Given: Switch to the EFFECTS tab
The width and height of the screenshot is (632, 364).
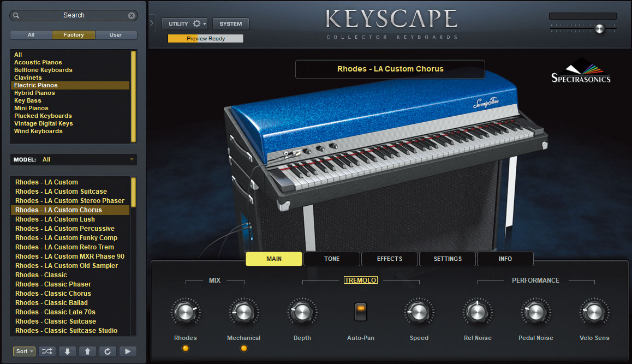Looking at the screenshot, I should pyautogui.click(x=390, y=259).
